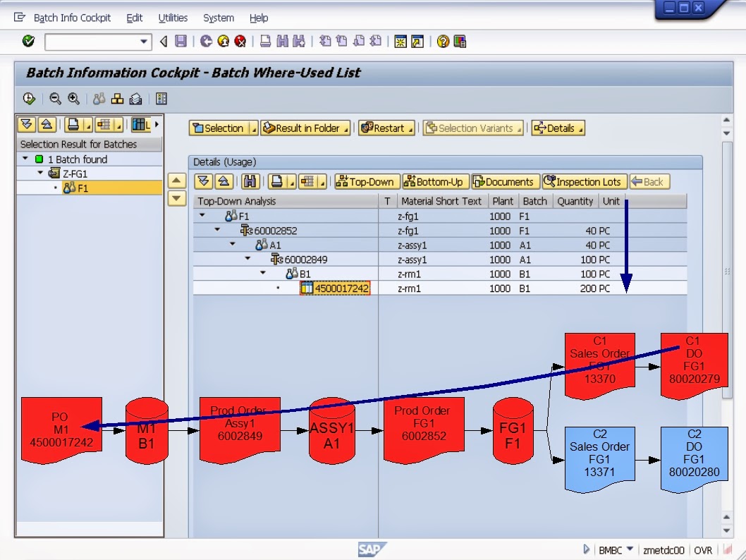The image size is (746, 560).
Task: Open the Help menu
Action: [258, 18]
